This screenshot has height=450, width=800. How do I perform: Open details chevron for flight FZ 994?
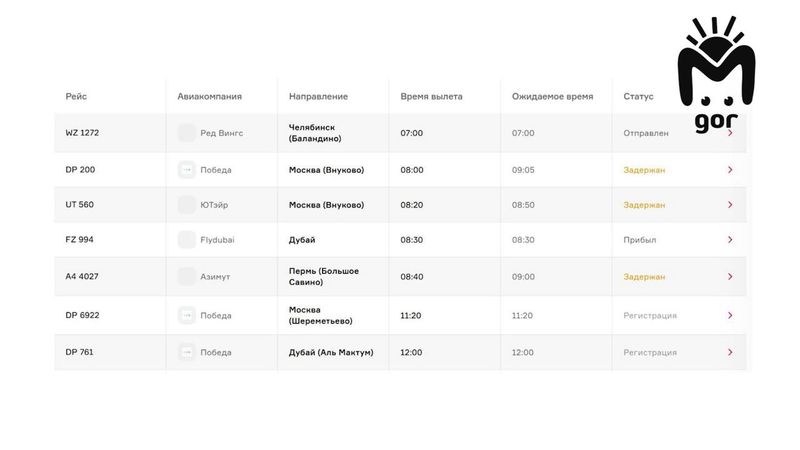click(x=730, y=240)
